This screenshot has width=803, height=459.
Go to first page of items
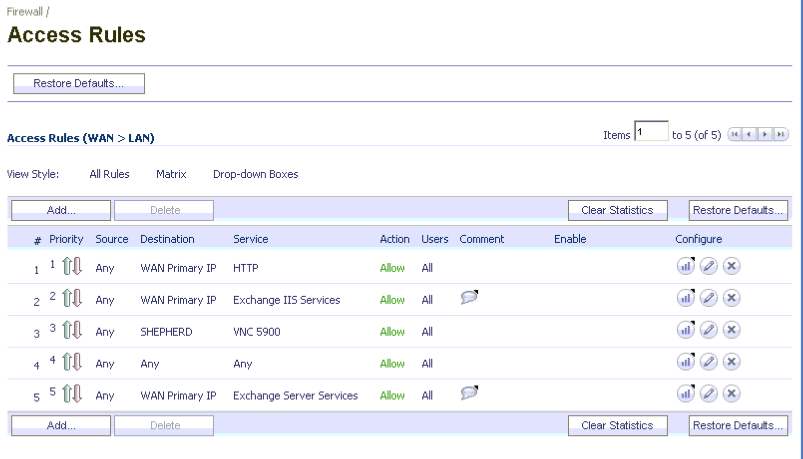(x=734, y=134)
